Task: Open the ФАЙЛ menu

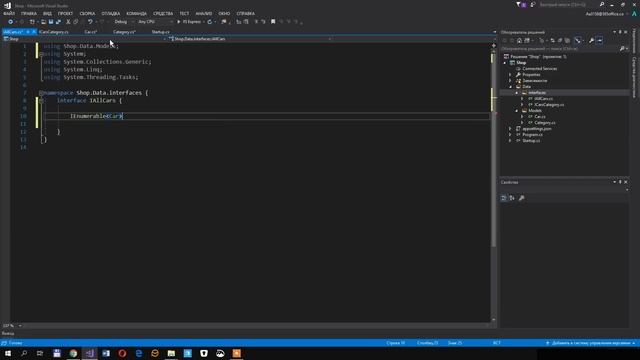Action: (x=9, y=13)
